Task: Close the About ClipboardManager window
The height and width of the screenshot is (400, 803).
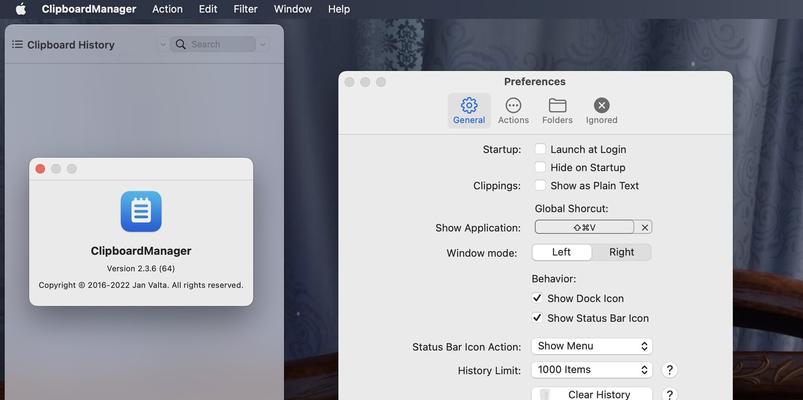Action: point(40,169)
